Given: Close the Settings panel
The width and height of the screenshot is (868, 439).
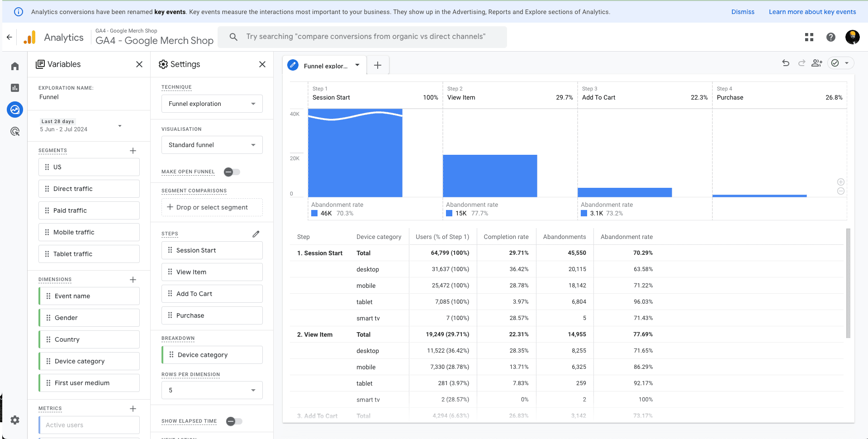Looking at the screenshot, I should 262,64.
